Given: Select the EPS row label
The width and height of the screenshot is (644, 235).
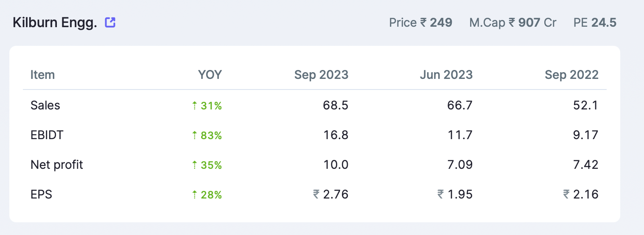Looking at the screenshot, I should point(41,194).
